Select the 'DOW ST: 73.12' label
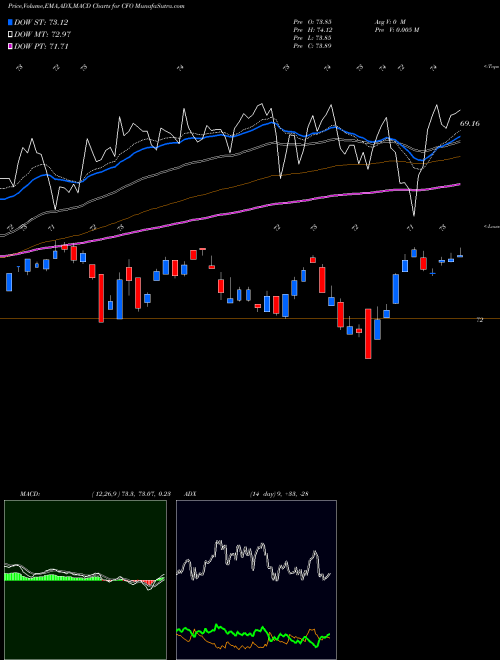 [x=41, y=22]
